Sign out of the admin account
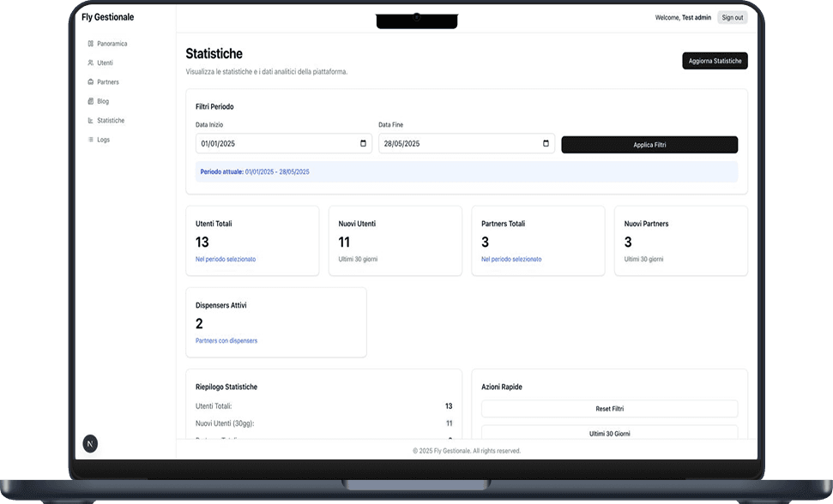Image resolution: width=833 pixels, height=504 pixels. (732, 17)
